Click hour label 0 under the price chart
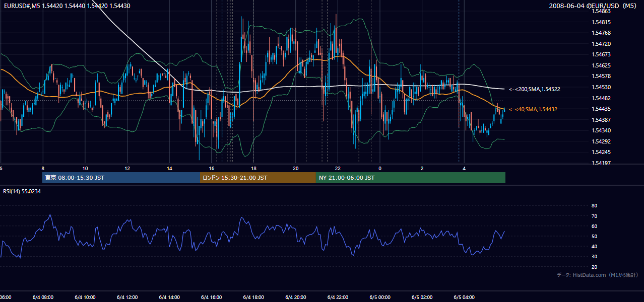 pyautogui.click(x=380, y=168)
